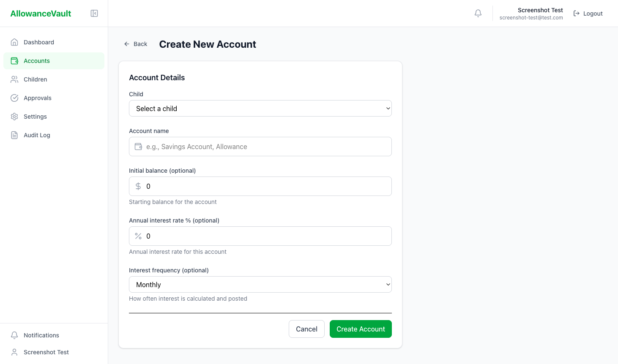This screenshot has height=364, width=618.
Task: Open Settings via the gear icon
Action: 14,117
